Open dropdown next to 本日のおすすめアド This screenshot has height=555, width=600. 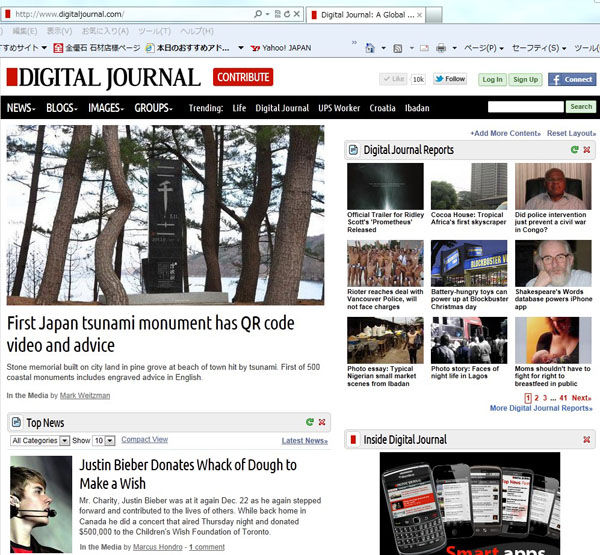tap(241, 48)
